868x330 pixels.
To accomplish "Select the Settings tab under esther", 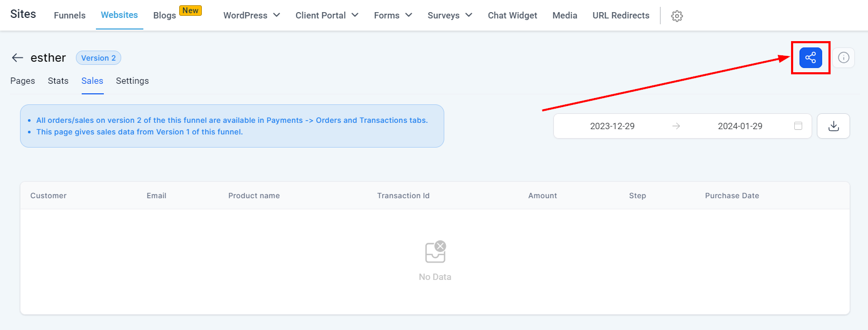I will click(x=132, y=81).
